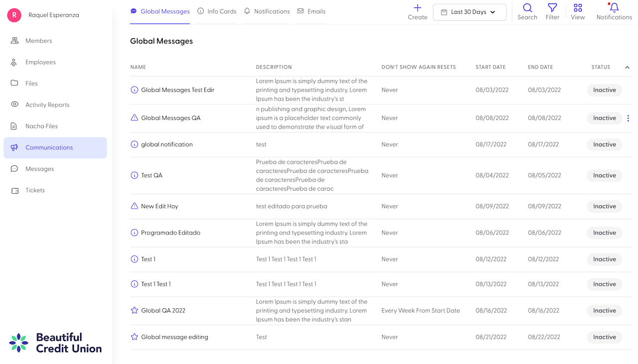This screenshot has width=638, height=364.
Task: Open three-dot menu for Global Messages QA
Action: coord(628,118)
